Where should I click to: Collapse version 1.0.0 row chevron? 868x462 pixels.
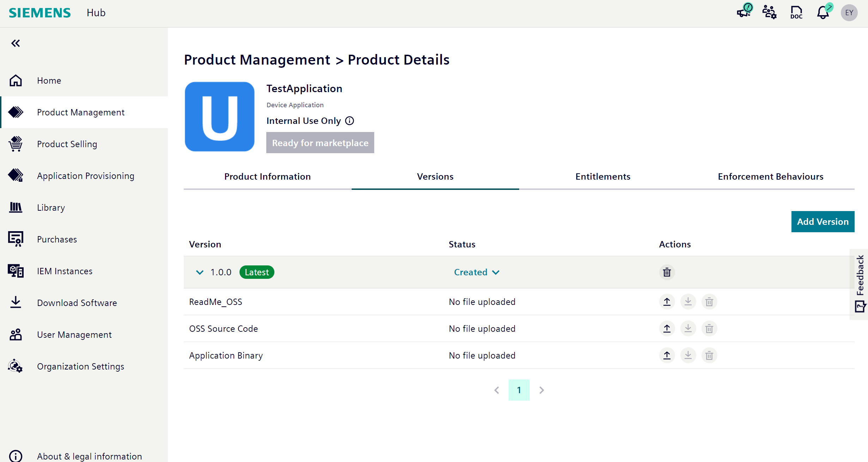200,272
